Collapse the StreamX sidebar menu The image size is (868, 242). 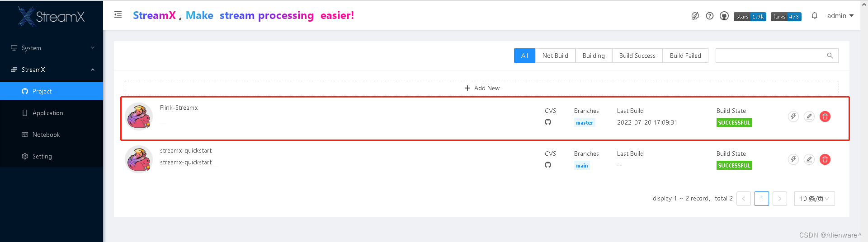click(52, 70)
